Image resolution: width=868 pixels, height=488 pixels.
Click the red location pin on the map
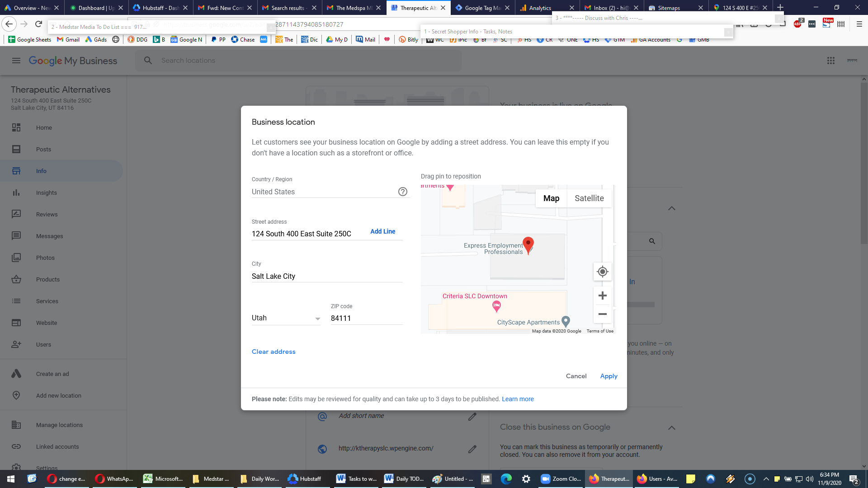point(528,245)
